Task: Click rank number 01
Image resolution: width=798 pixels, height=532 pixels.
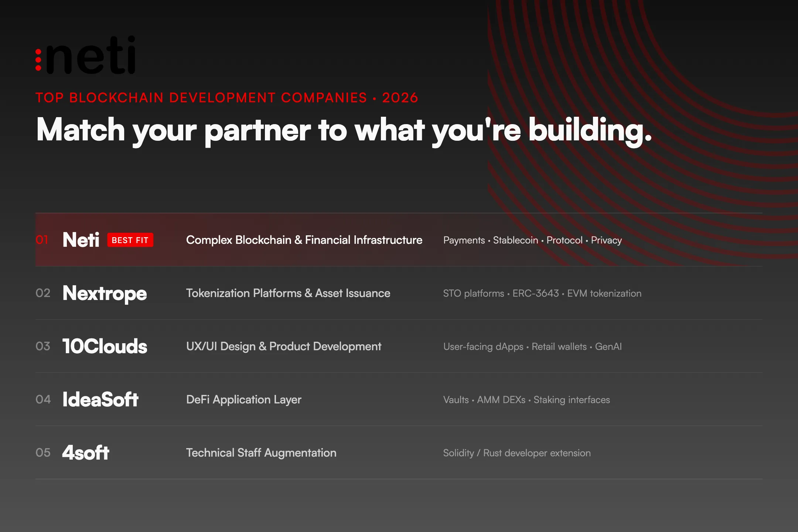Action: coord(42,240)
